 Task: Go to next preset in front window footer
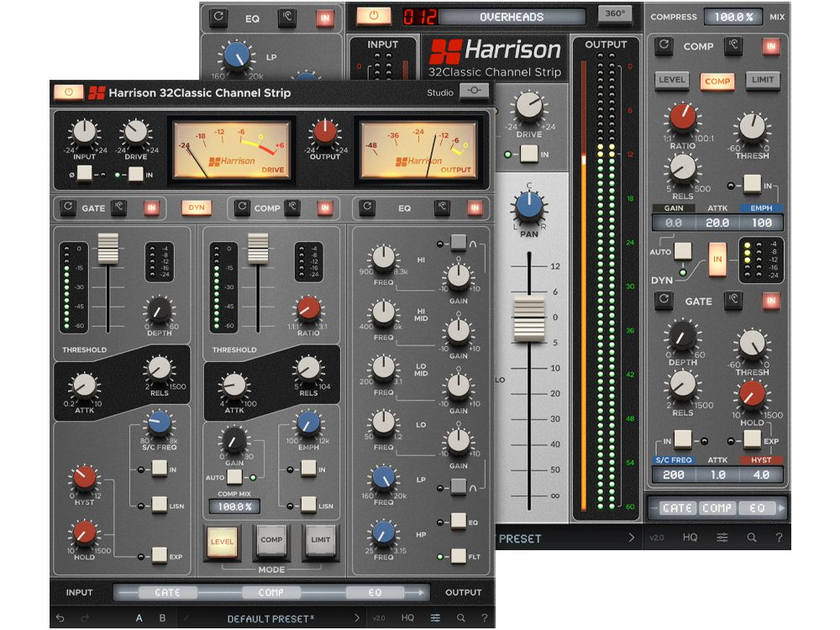coord(357,618)
